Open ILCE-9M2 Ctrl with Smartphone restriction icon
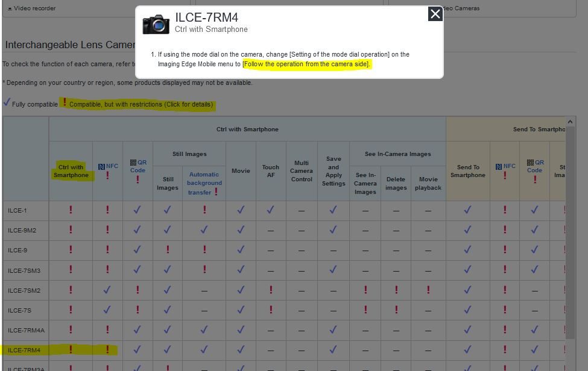 click(71, 230)
